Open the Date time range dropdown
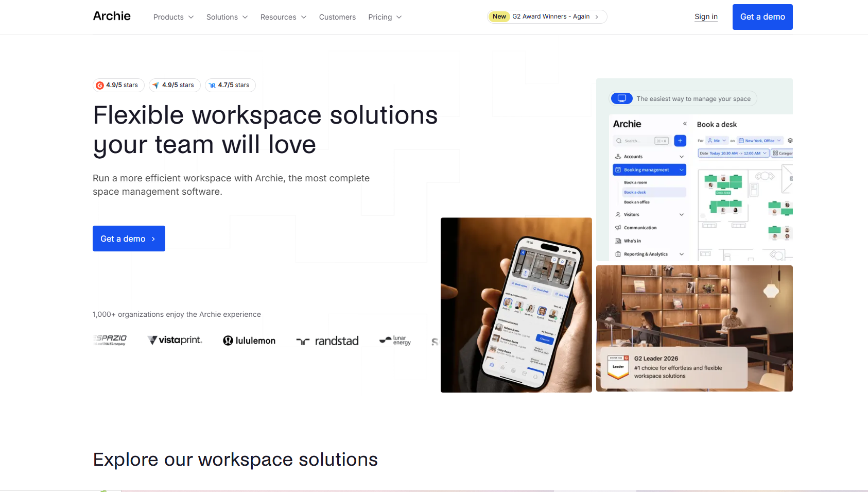 [x=734, y=153]
